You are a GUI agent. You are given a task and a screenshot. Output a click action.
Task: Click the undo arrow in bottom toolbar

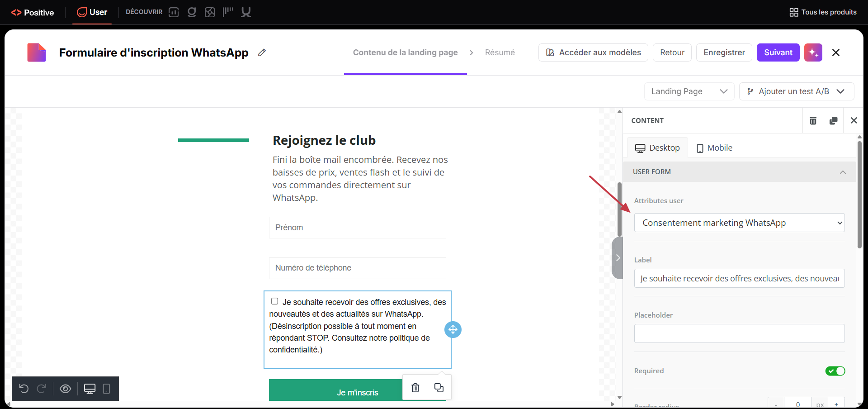click(24, 389)
